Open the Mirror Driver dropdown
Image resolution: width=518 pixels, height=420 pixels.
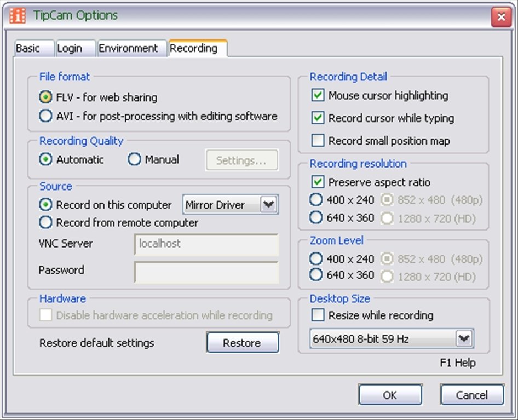coord(231,205)
